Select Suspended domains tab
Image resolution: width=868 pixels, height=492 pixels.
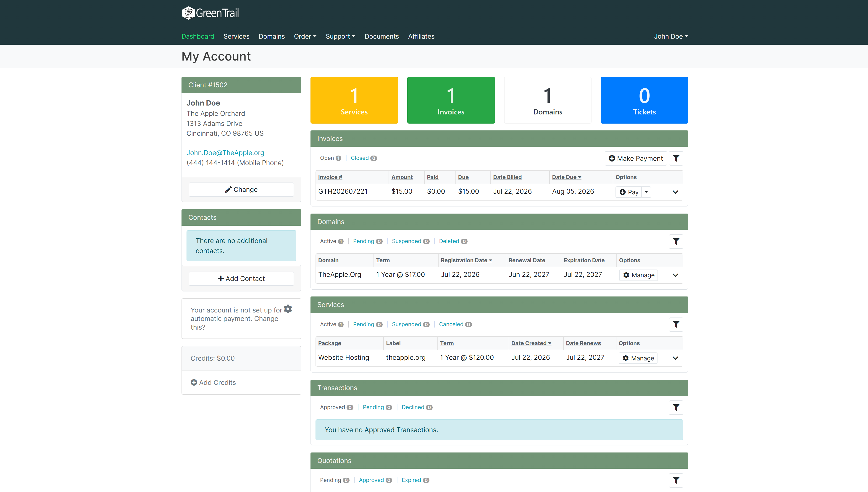coord(410,241)
